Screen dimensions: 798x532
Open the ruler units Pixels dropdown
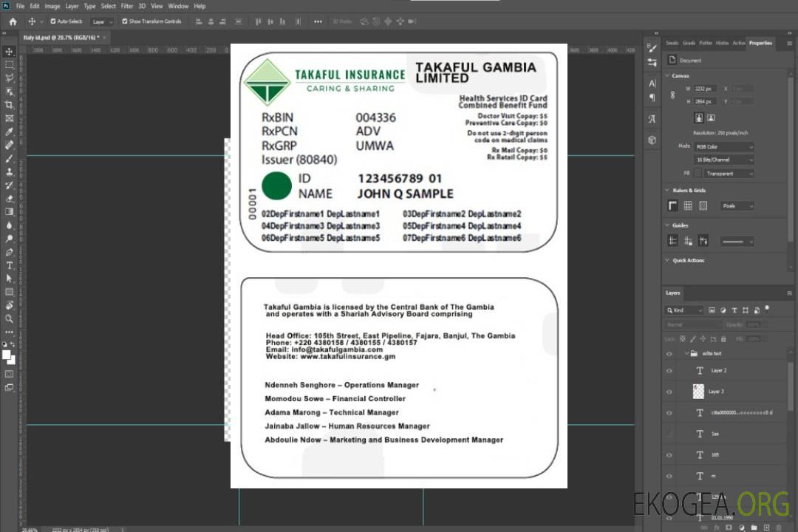click(737, 205)
